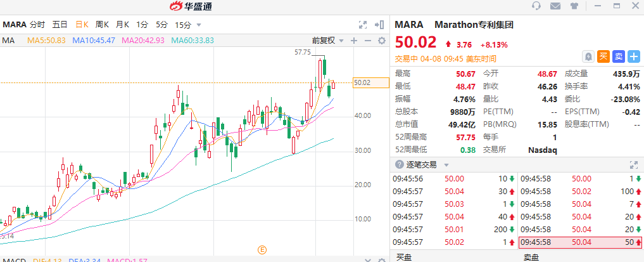Click the 52周最低 value 0.38
644x262 pixels.
(468, 150)
